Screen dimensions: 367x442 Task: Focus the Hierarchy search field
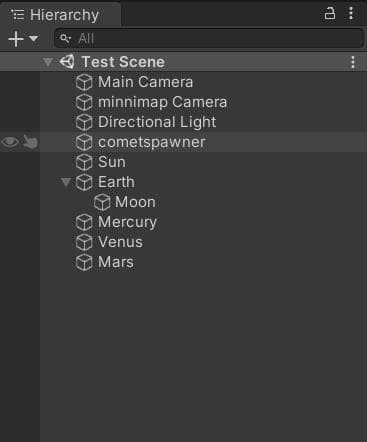click(x=209, y=38)
